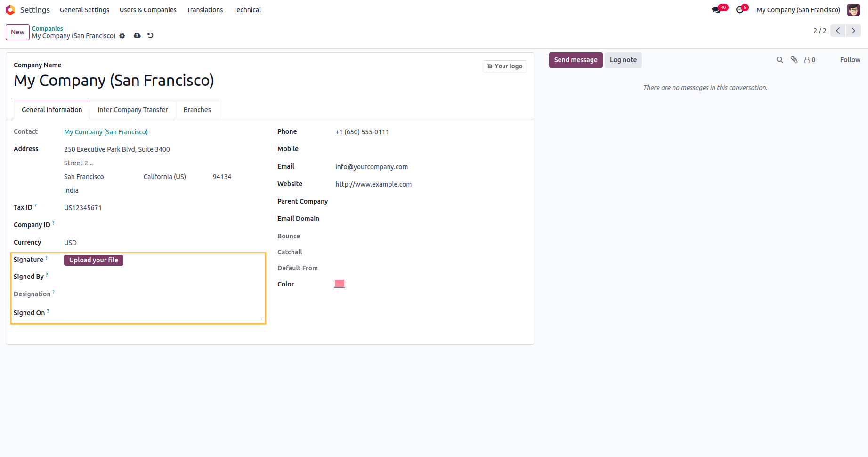Discard changes with the undo arrow icon
This screenshot has width=868, height=457.
point(150,35)
